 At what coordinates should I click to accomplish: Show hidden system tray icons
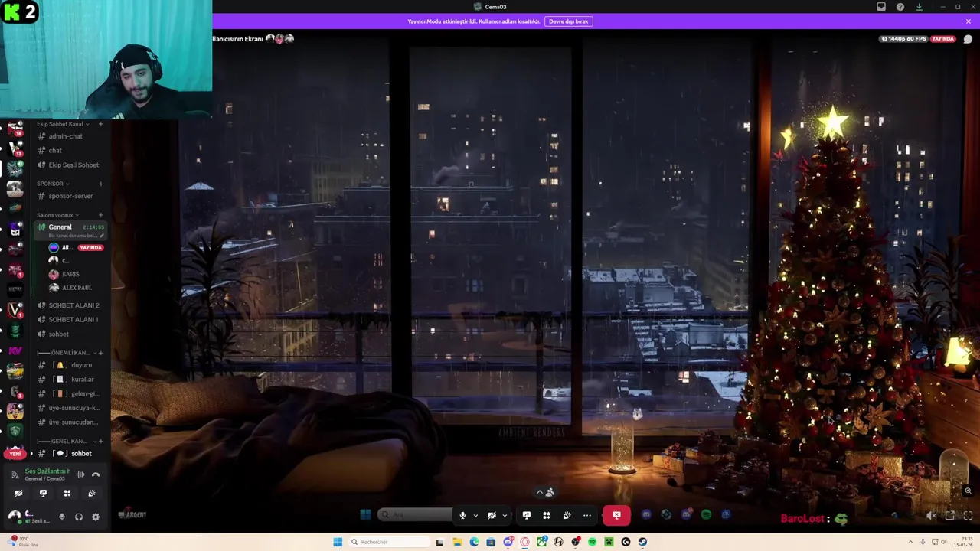pyautogui.click(x=910, y=542)
